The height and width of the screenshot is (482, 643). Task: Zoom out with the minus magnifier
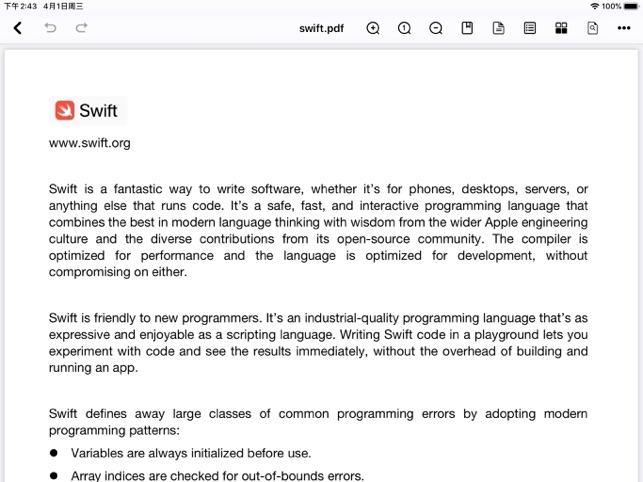pos(436,28)
